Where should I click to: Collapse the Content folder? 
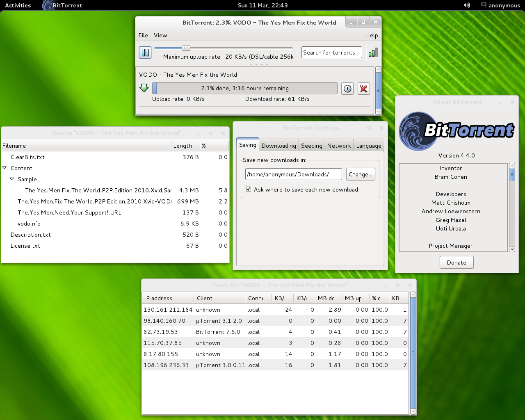coord(5,168)
